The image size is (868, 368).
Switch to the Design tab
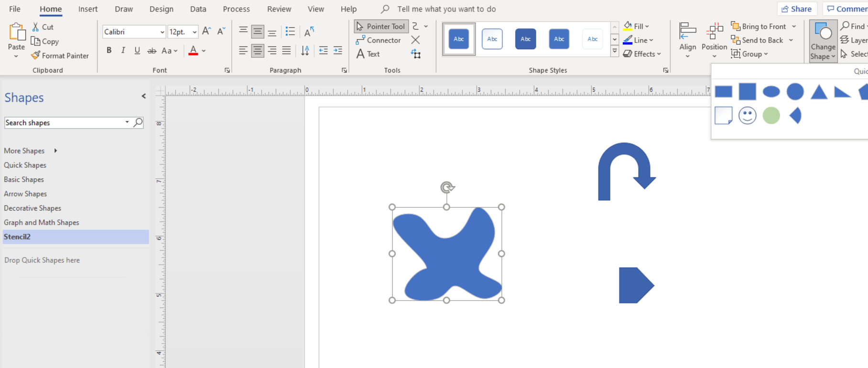coord(161,9)
